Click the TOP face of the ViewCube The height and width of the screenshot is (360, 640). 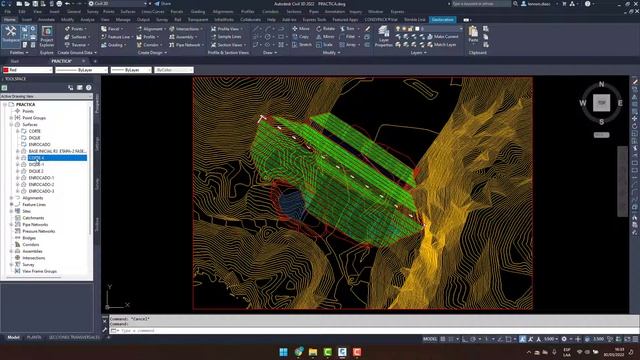tap(602, 103)
